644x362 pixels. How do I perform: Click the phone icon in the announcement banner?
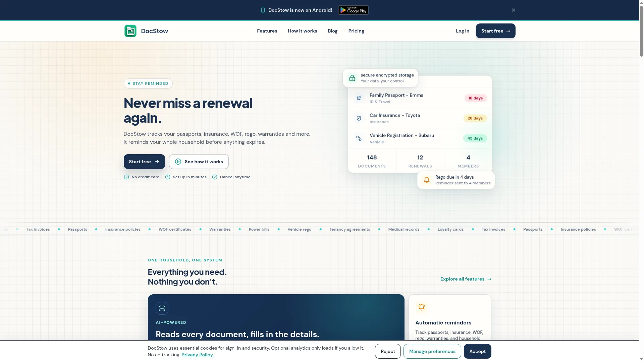pos(263,10)
